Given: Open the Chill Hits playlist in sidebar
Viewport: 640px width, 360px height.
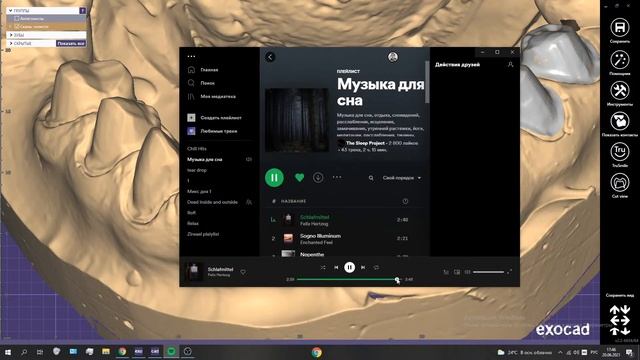Looking at the screenshot, I should click(197, 149).
